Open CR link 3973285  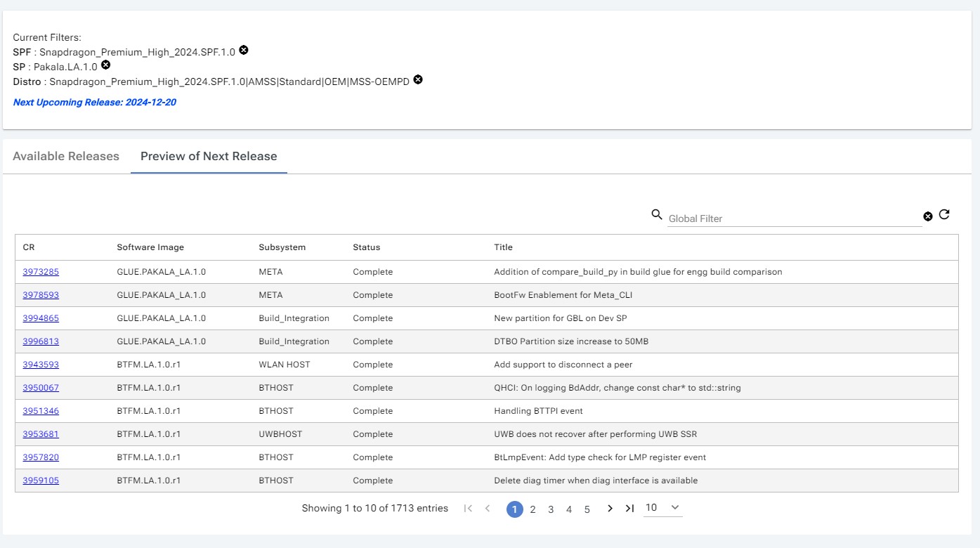(41, 272)
